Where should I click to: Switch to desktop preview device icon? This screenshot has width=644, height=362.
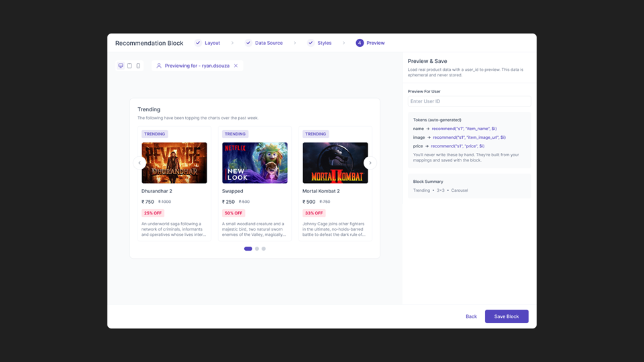(121, 66)
